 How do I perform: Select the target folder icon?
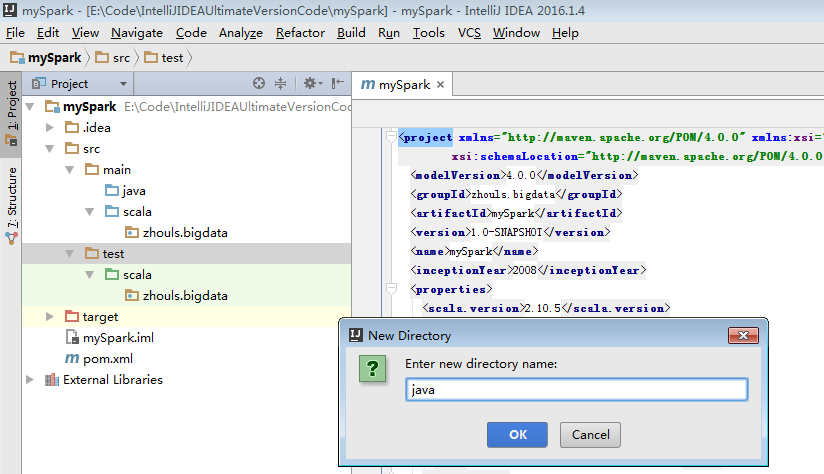click(72, 316)
